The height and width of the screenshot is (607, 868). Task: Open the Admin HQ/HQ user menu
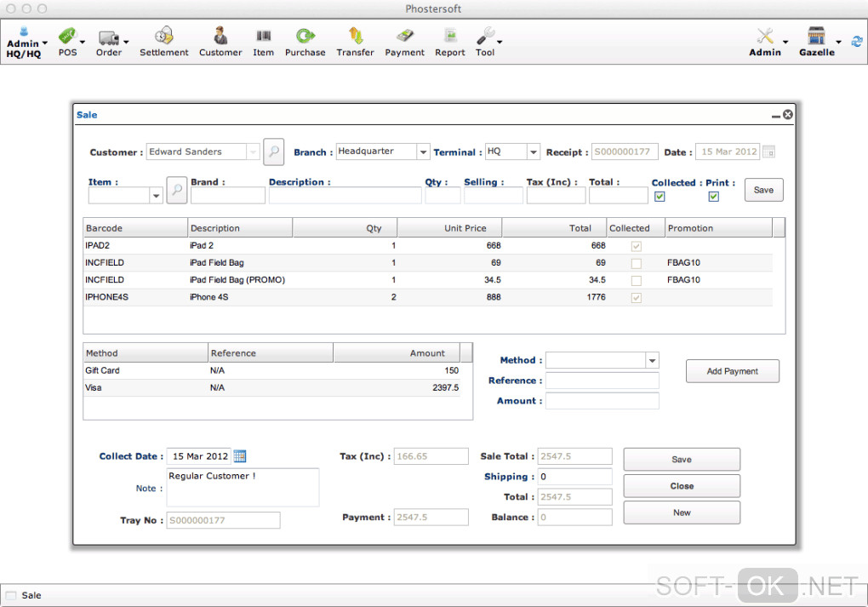(25, 43)
